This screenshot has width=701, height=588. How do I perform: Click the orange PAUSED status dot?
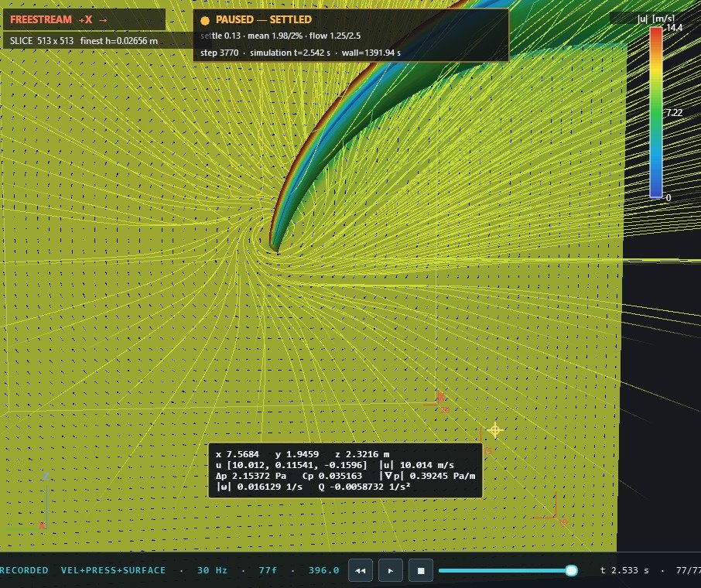[205, 21]
